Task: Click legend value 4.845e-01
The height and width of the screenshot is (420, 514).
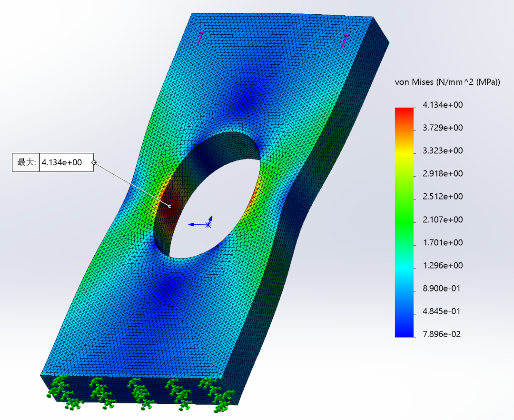Action: (442, 311)
